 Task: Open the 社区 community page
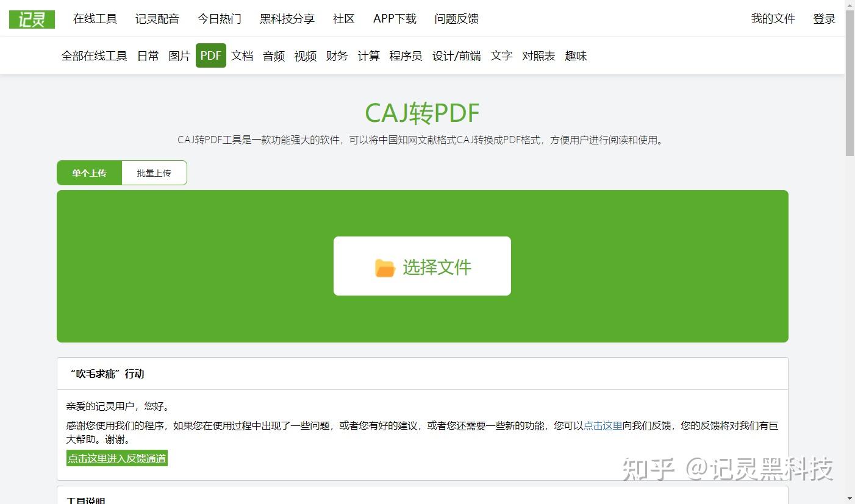coord(343,18)
